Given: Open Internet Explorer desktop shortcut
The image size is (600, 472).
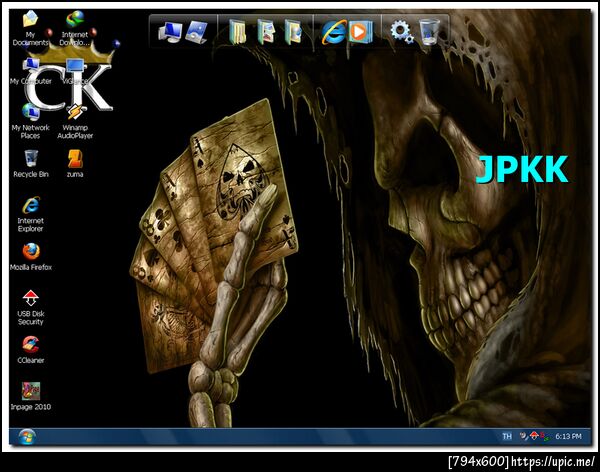Looking at the screenshot, I should [30, 214].
